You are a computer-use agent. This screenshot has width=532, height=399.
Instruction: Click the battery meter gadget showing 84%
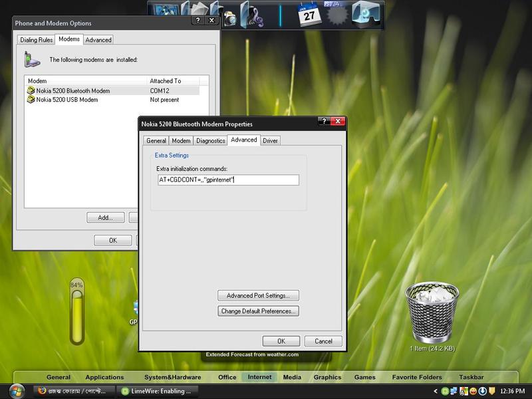point(77,311)
